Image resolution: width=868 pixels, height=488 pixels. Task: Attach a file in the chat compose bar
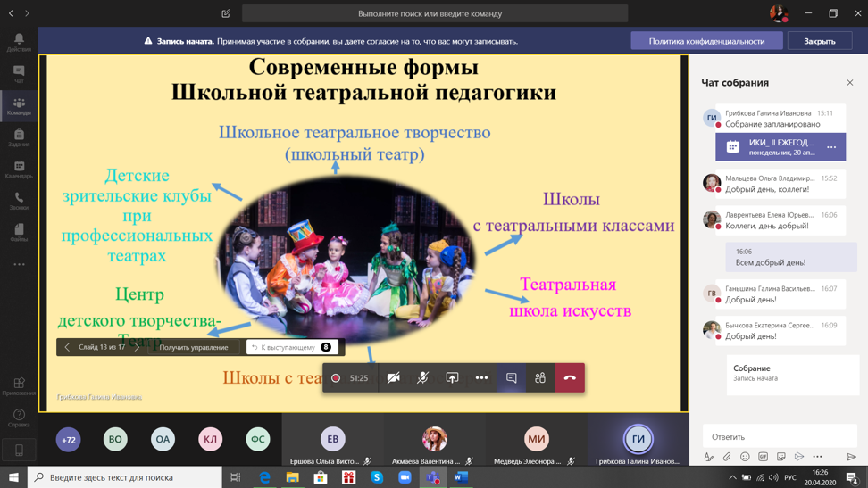(727, 457)
